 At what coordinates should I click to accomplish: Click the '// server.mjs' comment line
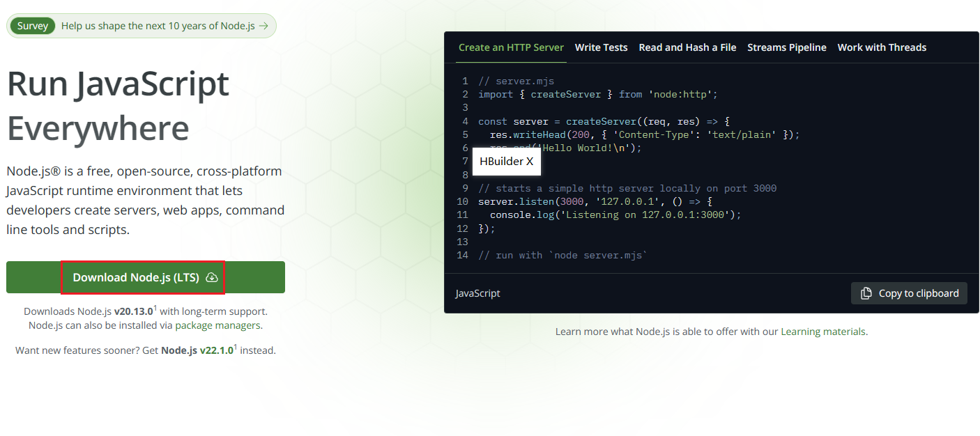click(x=516, y=81)
